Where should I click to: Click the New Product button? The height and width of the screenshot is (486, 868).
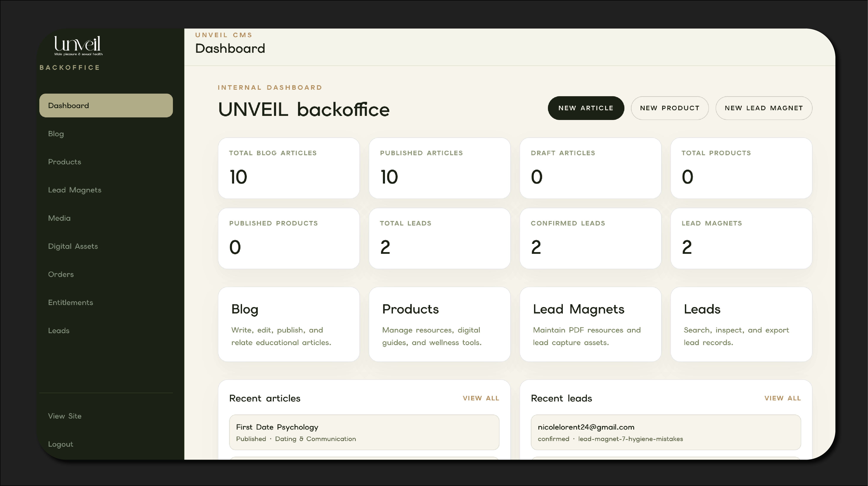click(670, 108)
